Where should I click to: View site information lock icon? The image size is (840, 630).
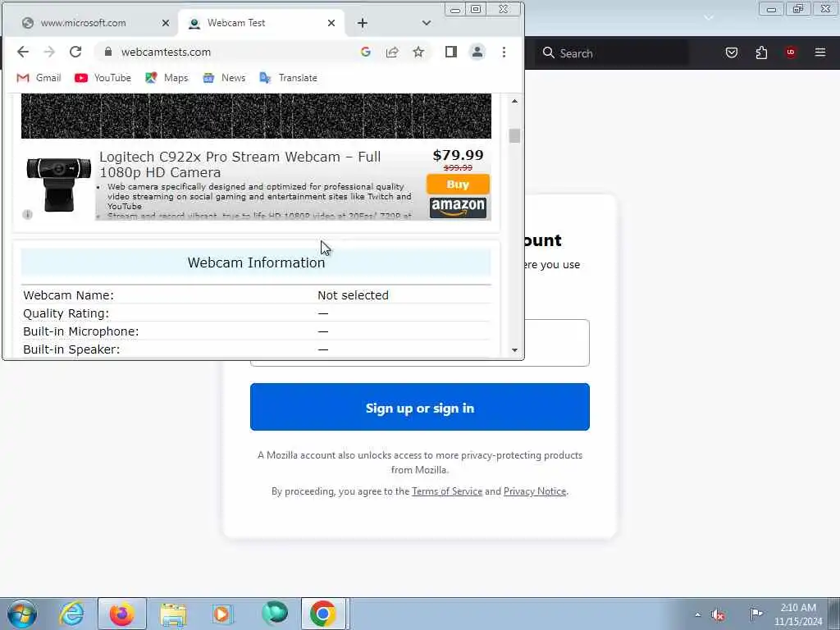pyautogui.click(x=108, y=52)
